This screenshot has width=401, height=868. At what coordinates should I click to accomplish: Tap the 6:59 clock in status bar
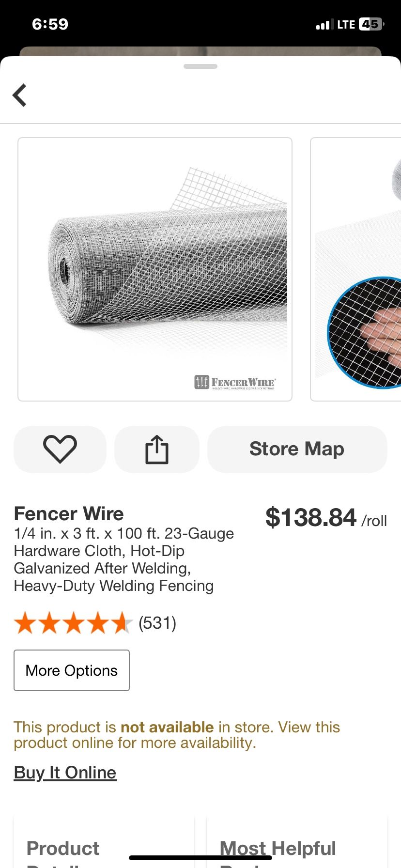50,24
